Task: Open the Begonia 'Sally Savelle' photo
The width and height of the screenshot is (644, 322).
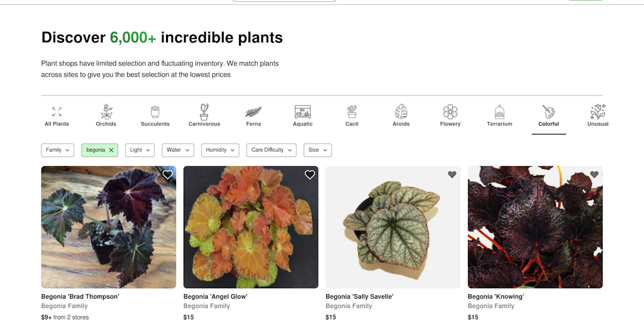Action: pyautogui.click(x=393, y=227)
